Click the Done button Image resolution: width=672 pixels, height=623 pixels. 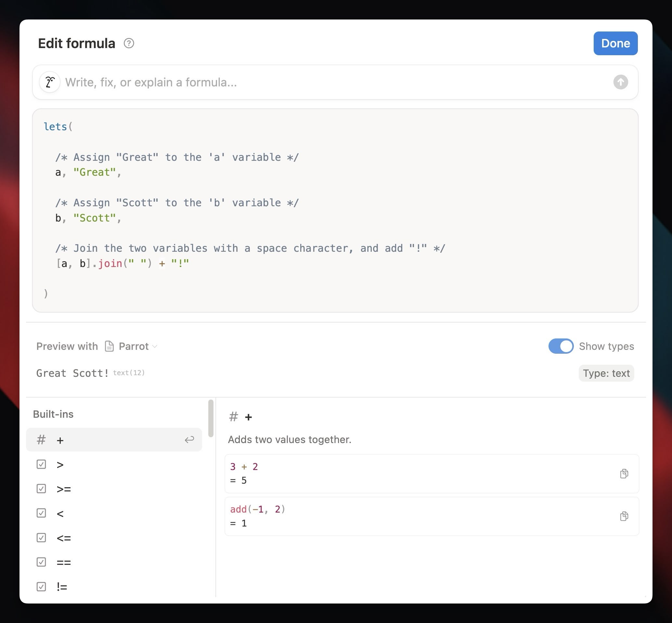[x=615, y=44]
